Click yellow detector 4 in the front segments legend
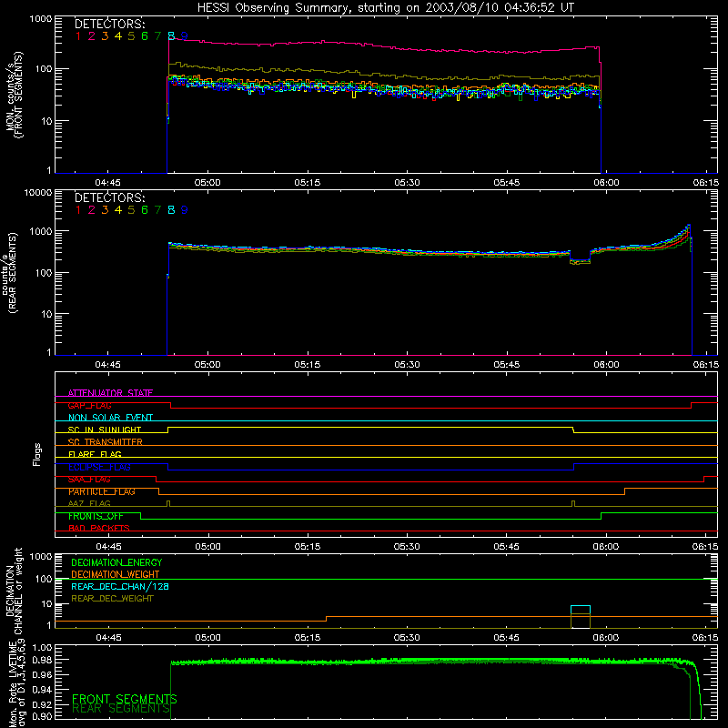Viewport: 728px width, 728px height. coord(118,35)
